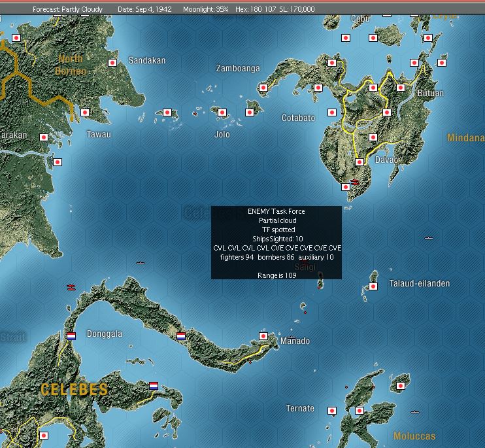485x448 pixels.
Task: Click the 'SL: 170,000' status text
Action: coord(297,9)
